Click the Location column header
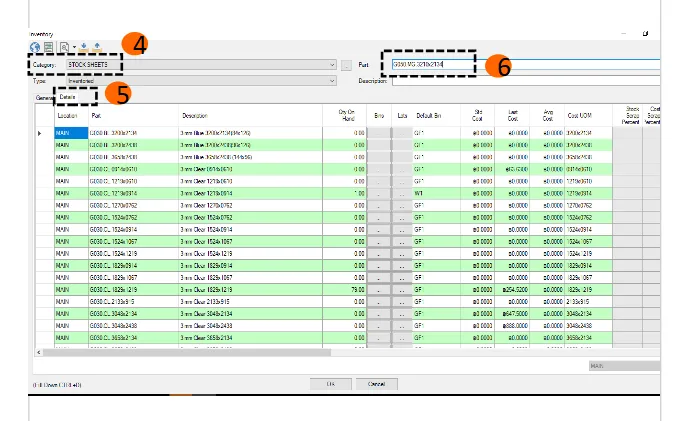The height and width of the screenshot is (421, 677). click(71, 116)
